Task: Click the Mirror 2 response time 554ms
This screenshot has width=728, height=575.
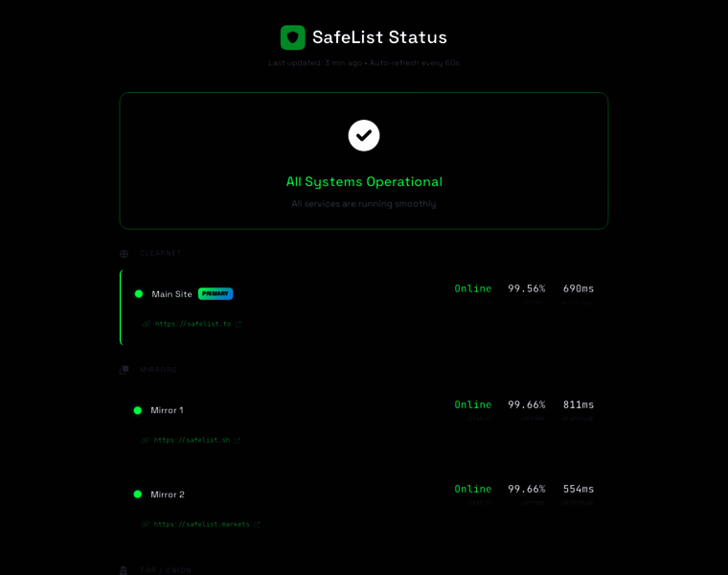Action: 578,489
